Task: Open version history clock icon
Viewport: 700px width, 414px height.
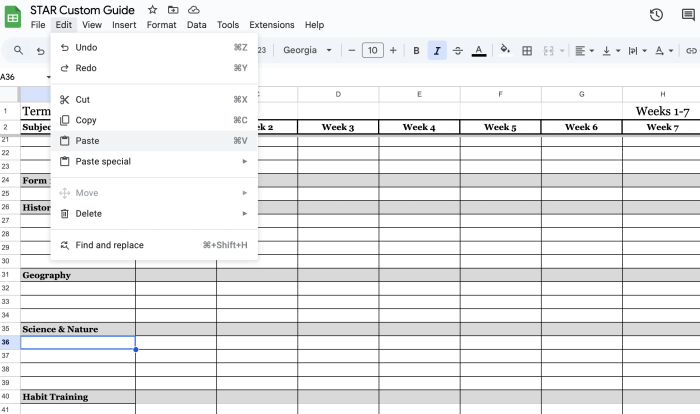Action: pos(656,14)
